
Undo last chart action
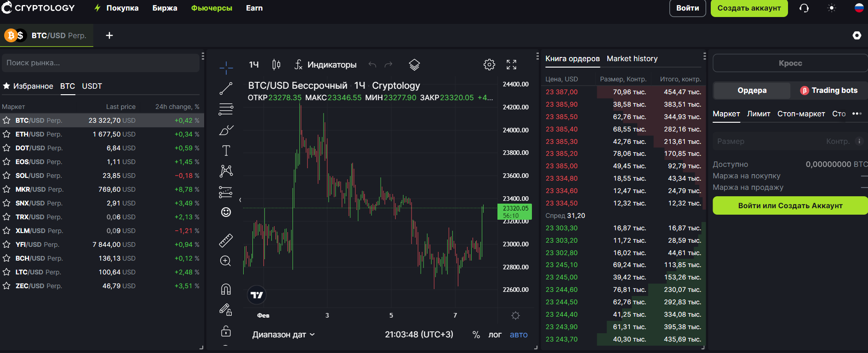[372, 65]
